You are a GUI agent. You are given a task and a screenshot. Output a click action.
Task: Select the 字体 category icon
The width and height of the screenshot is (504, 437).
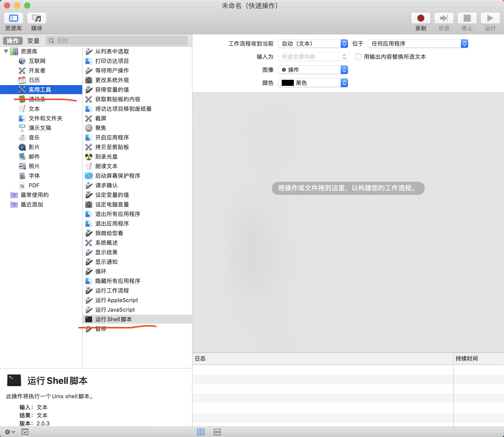click(22, 176)
